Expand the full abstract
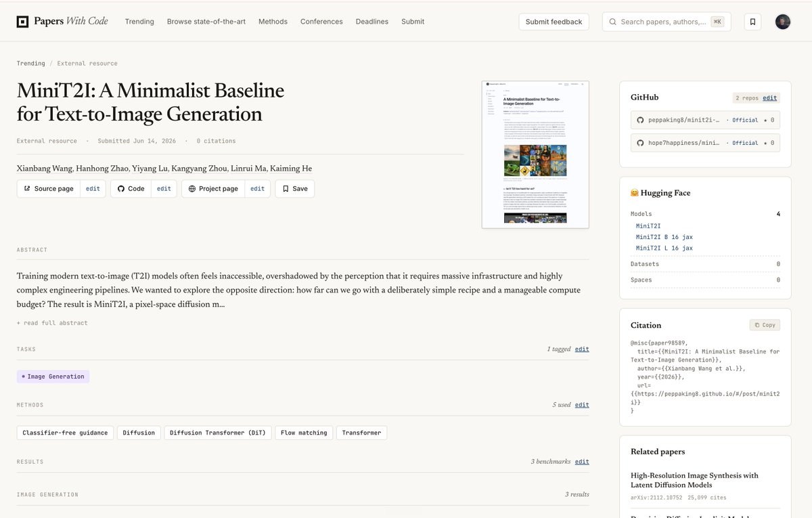812x518 pixels. click(x=52, y=323)
